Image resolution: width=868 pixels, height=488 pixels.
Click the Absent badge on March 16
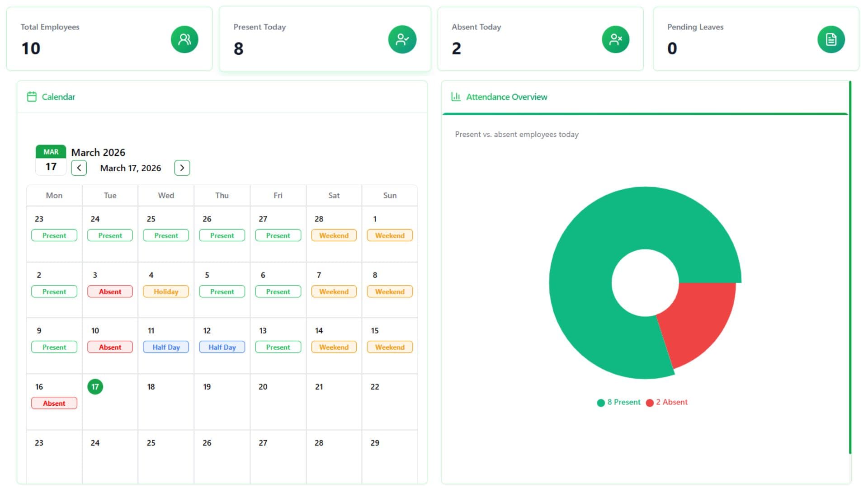(54, 403)
